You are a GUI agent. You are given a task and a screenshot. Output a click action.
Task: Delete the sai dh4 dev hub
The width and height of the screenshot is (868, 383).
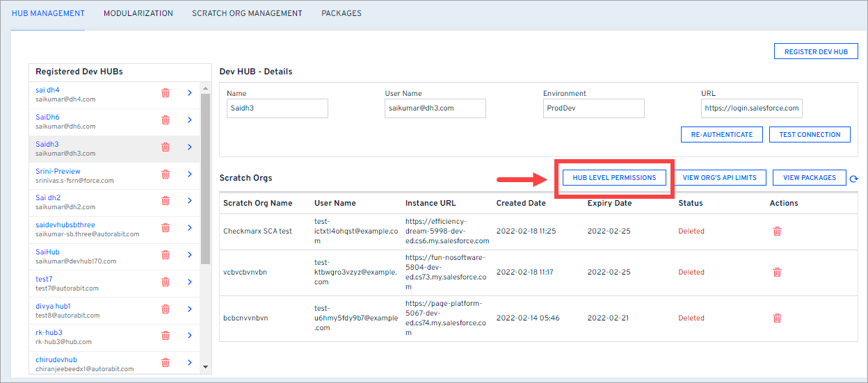(166, 93)
